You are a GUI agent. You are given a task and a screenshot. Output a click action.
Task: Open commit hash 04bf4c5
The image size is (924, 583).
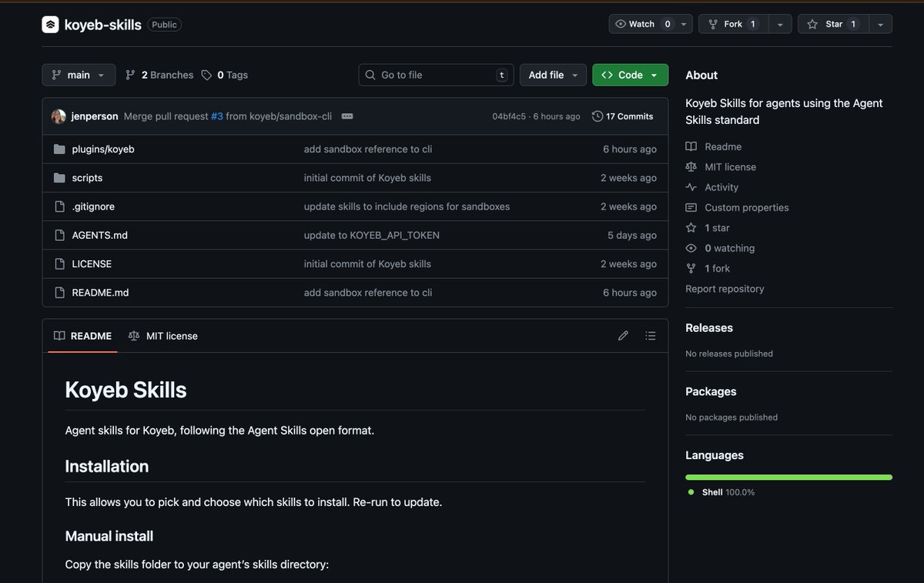(509, 116)
